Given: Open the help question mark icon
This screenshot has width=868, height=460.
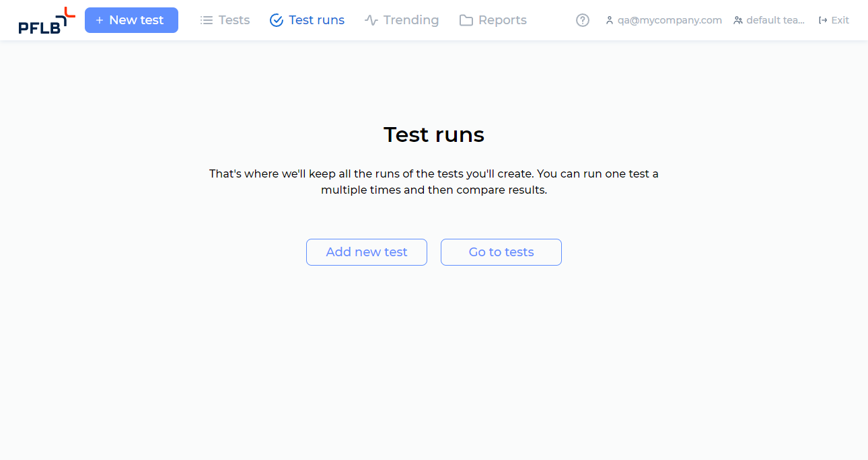Looking at the screenshot, I should tap(582, 20).
